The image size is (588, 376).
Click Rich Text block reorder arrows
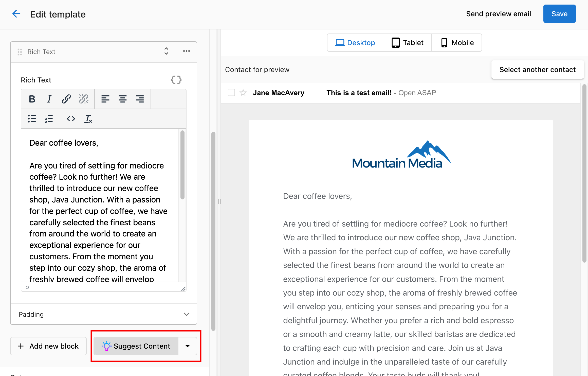pos(166,51)
